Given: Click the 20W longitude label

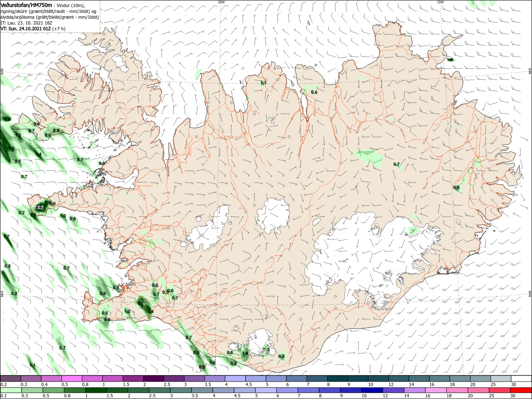Looking at the screenshot, I should (221, 2).
